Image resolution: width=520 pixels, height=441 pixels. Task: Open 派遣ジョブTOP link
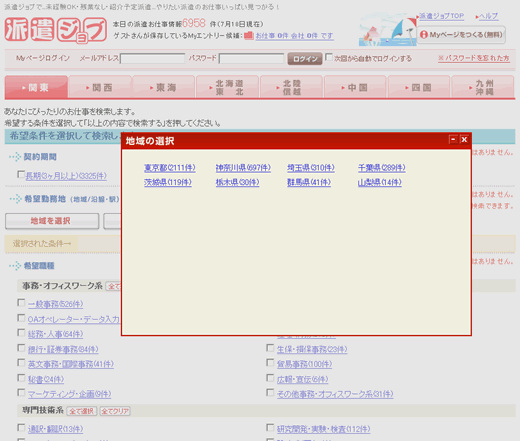(x=441, y=16)
